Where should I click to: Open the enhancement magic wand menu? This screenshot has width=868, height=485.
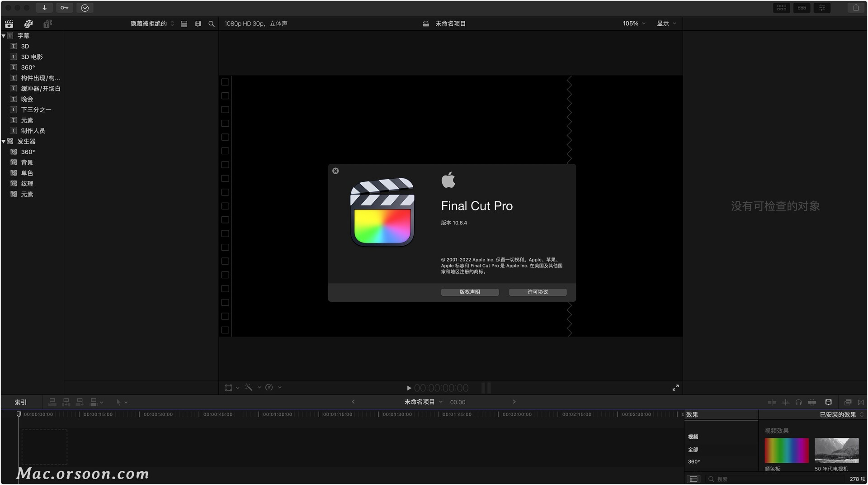[252, 388]
